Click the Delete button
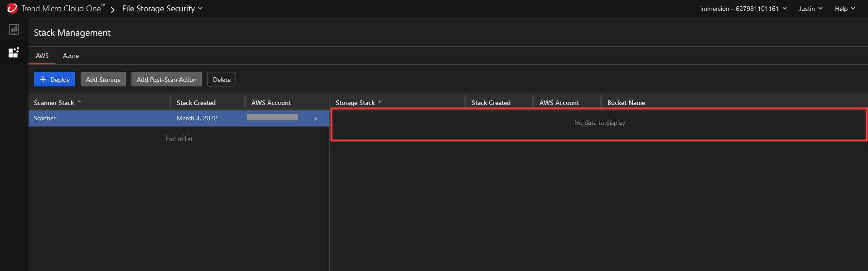This screenshot has height=271, width=868. 222,79
